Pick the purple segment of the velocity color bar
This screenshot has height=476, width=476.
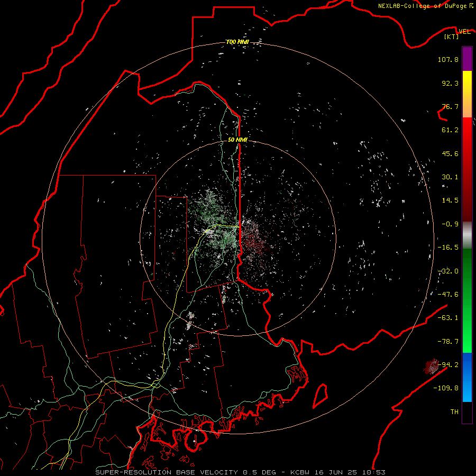[467, 59]
